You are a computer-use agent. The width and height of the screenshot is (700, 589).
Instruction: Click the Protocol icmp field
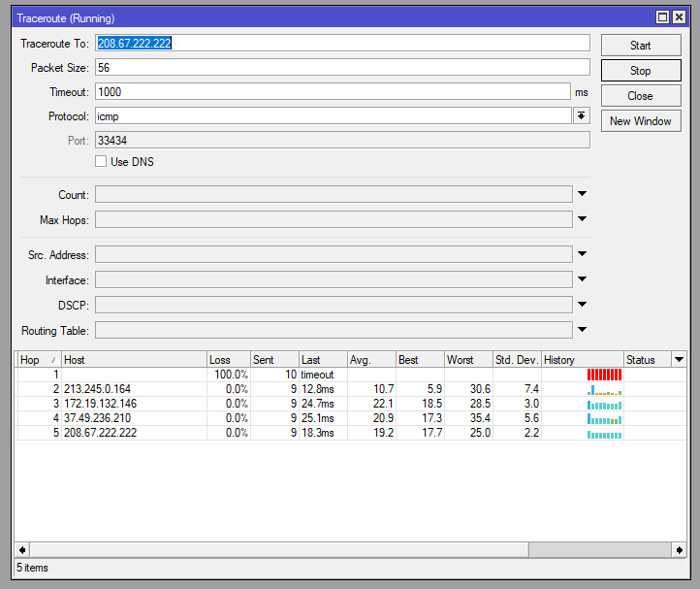pos(334,115)
